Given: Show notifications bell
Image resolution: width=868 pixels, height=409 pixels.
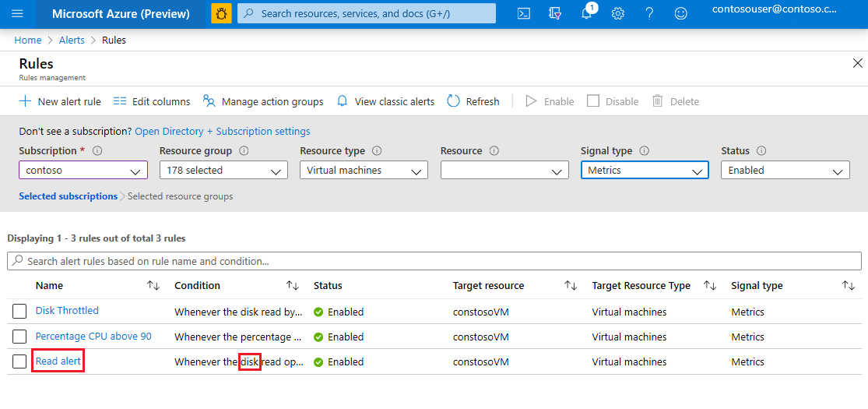Looking at the screenshot, I should pyautogui.click(x=587, y=14).
